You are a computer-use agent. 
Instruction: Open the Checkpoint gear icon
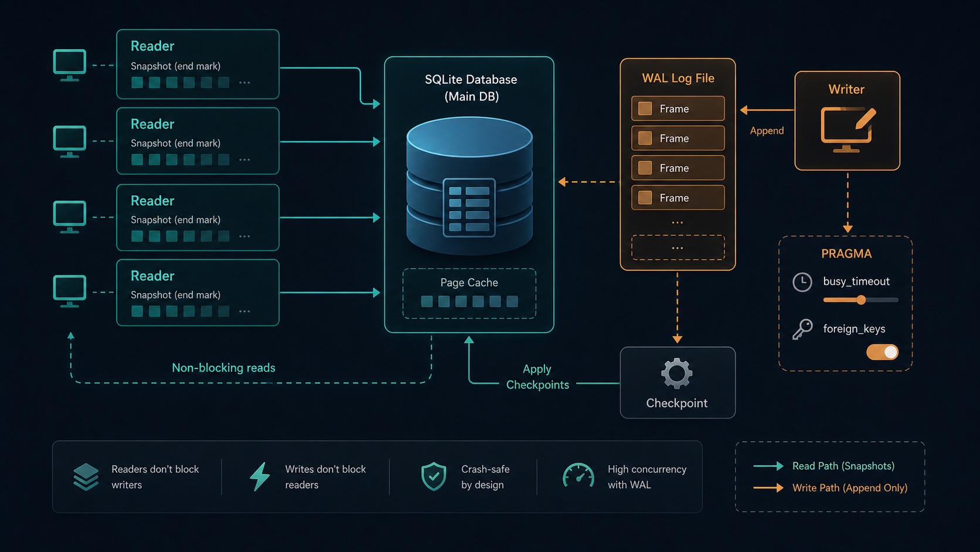coord(677,373)
